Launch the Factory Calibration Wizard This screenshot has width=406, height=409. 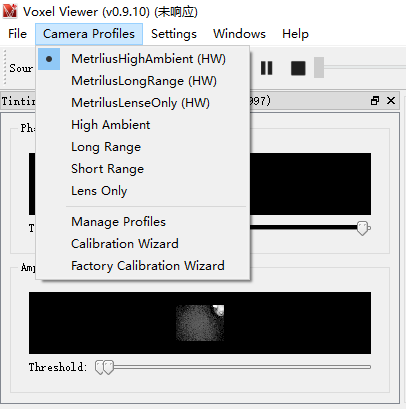143,266
